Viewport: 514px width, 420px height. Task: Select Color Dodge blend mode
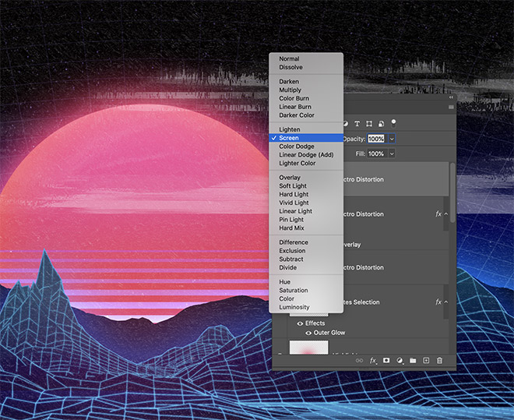coord(297,146)
